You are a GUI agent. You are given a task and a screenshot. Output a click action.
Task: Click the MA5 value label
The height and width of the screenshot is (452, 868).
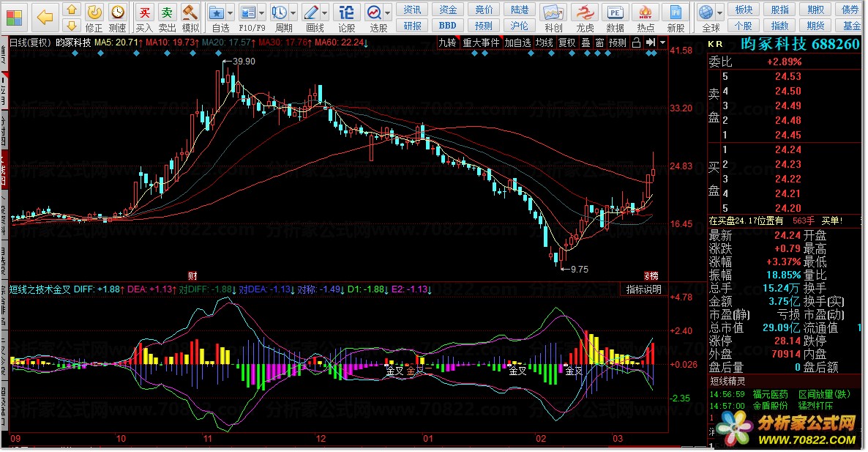pyautogui.click(x=119, y=42)
